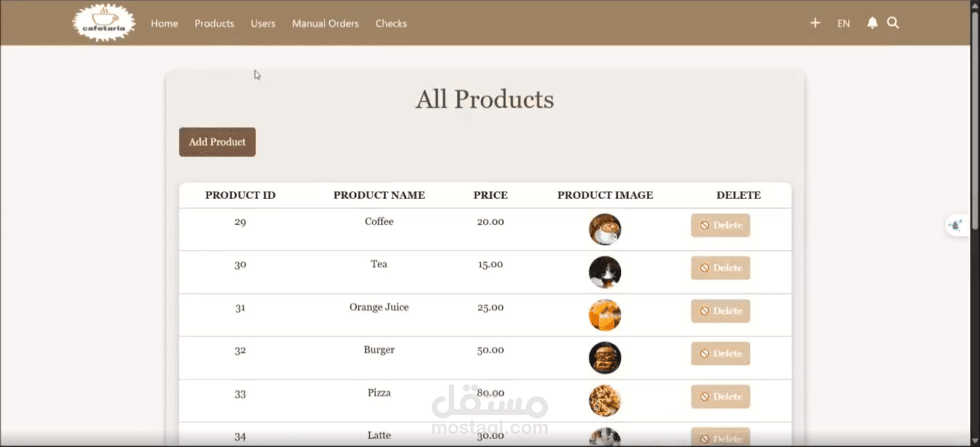Click product ID 32
The height and width of the screenshot is (447, 980).
pos(240,351)
